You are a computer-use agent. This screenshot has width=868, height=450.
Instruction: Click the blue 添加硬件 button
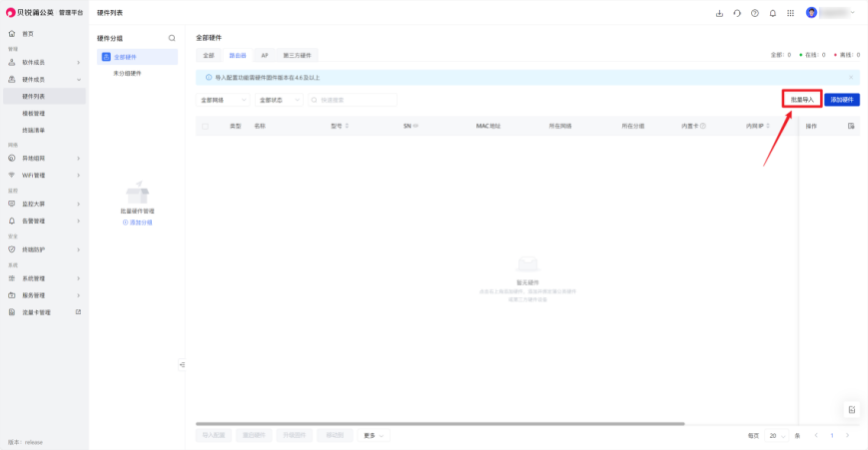(x=842, y=100)
